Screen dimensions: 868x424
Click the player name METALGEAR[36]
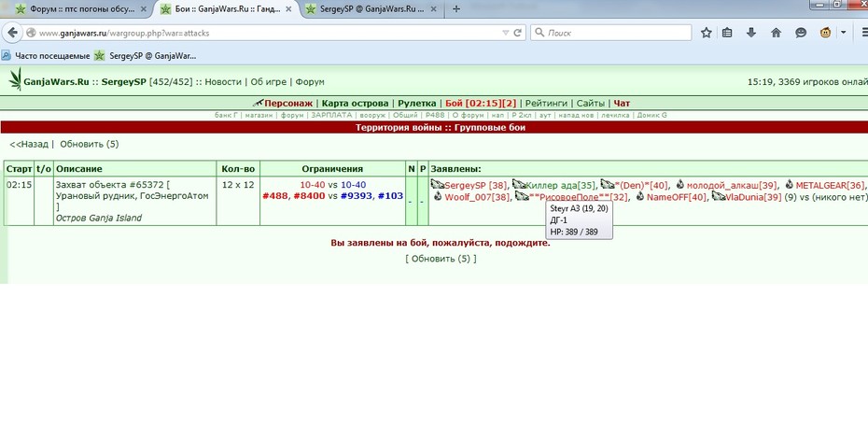pos(831,185)
